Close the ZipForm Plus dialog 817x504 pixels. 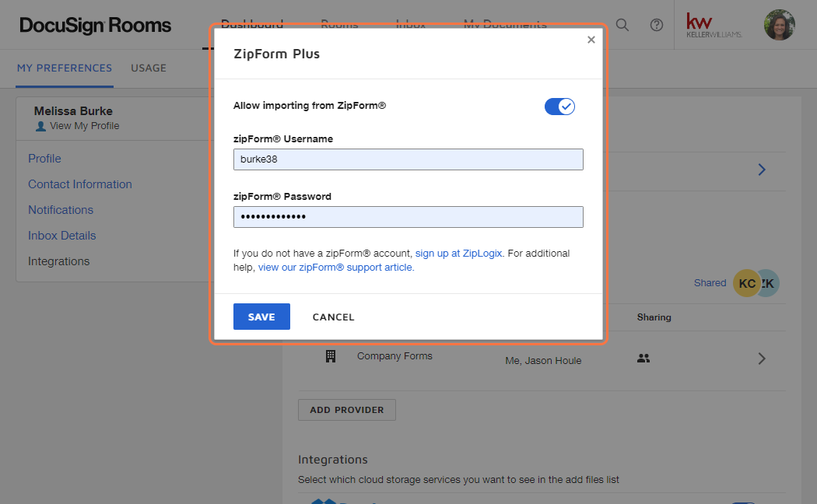tap(591, 40)
